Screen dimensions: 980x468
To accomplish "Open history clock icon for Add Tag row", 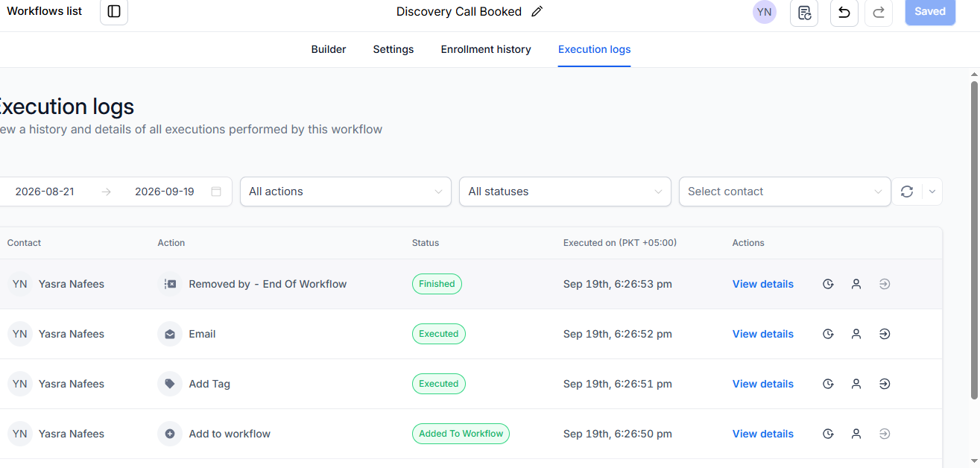I will click(x=828, y=384).
